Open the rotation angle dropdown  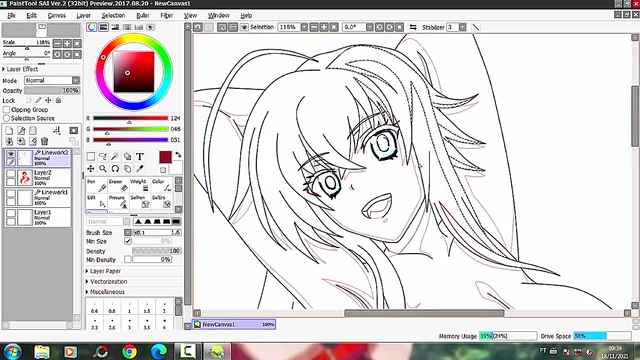pos(369,27)
